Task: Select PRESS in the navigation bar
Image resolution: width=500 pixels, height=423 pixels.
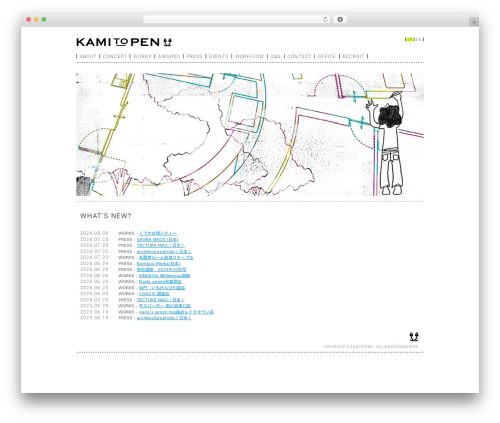Action: (194, 56)
